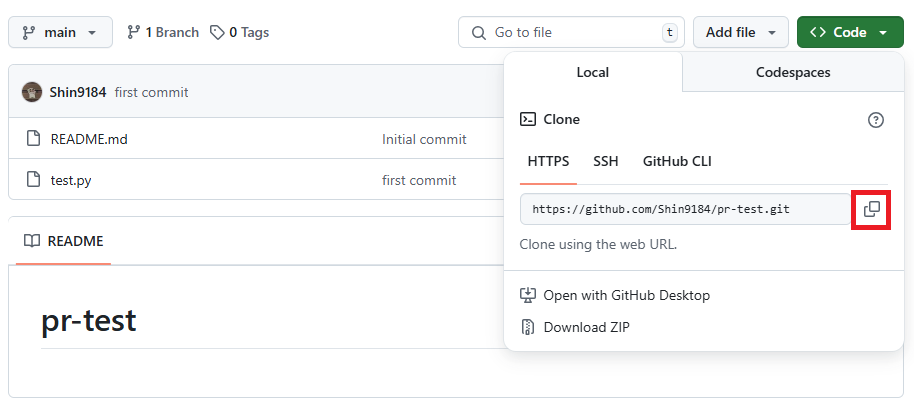Select the GitHub CLI clone tab
The image size is (914, 409).
(677, 161)
